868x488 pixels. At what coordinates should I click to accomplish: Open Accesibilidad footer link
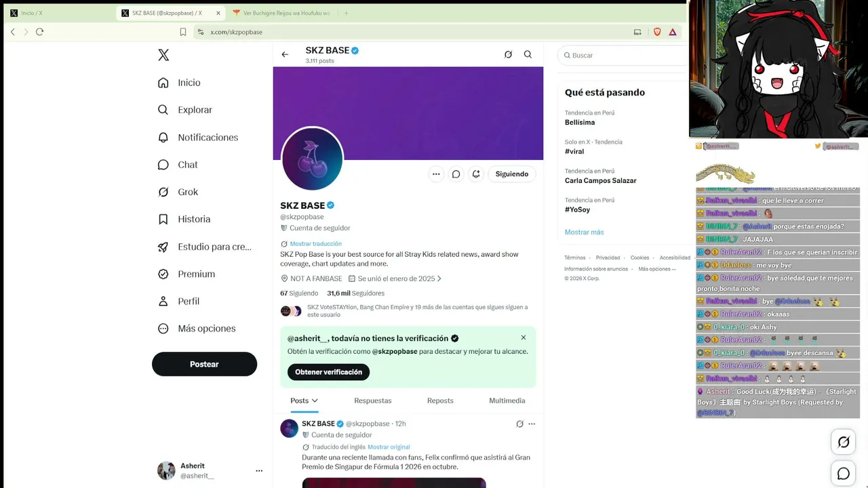coord(675,258)
